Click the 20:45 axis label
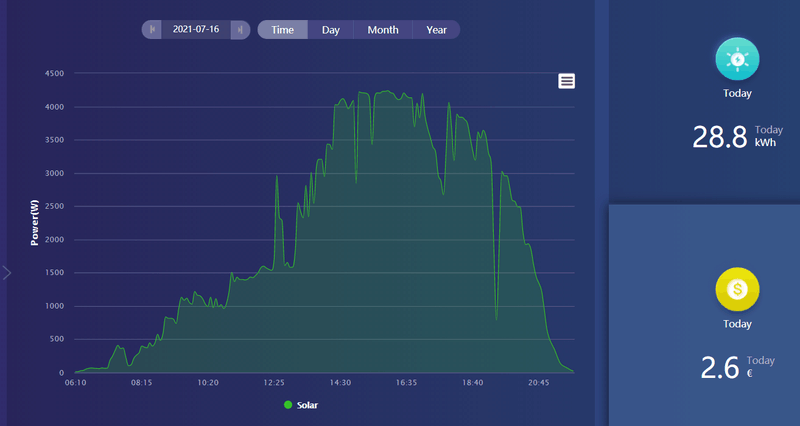Image resolution: width=800 pixels, height=426 pixels. 539,383
